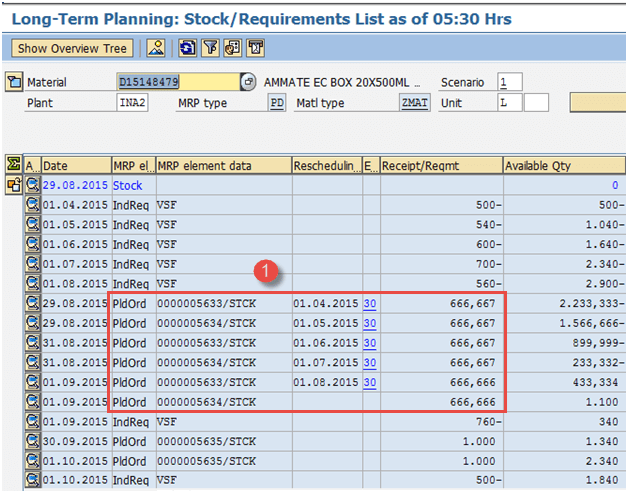This screenshot has height=493, width=628.
Task: Click the Show Overview Tree button
Action: click(73, 48)
